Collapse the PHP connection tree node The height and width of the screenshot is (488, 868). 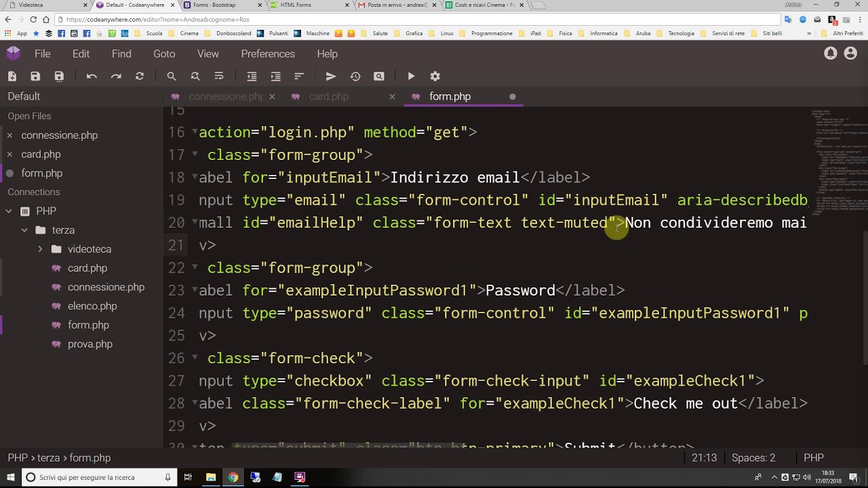9,211
